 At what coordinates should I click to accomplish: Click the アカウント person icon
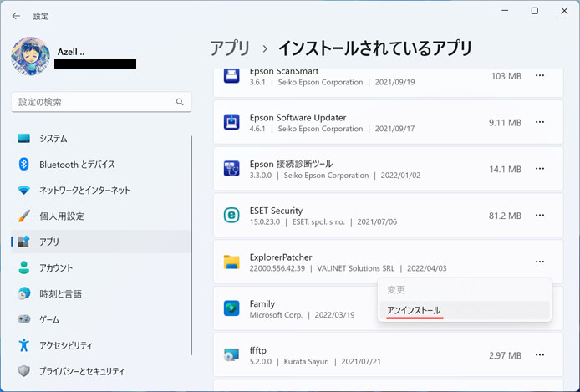(24, 267)
